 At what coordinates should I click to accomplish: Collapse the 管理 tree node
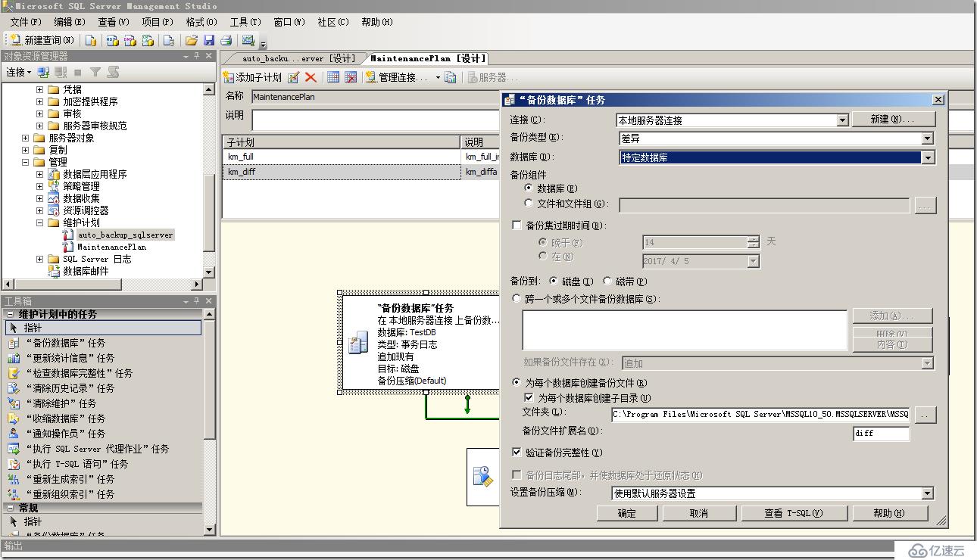tap(26, 162)
